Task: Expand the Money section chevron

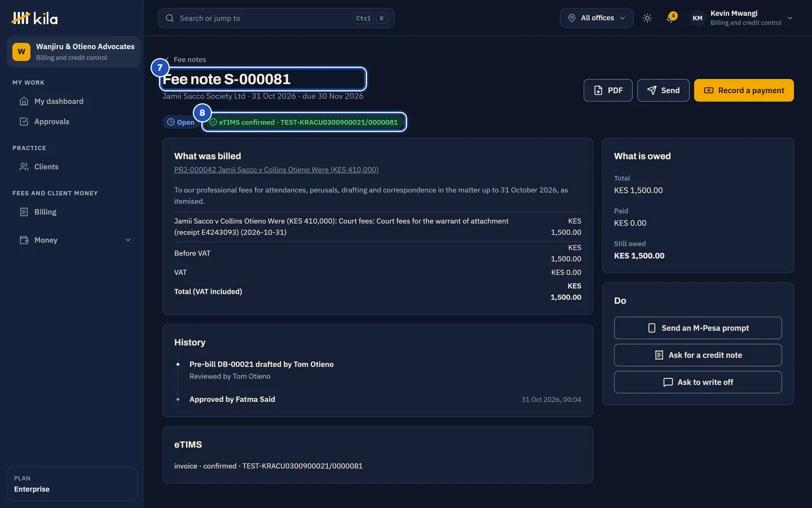Action: [128, 240]
